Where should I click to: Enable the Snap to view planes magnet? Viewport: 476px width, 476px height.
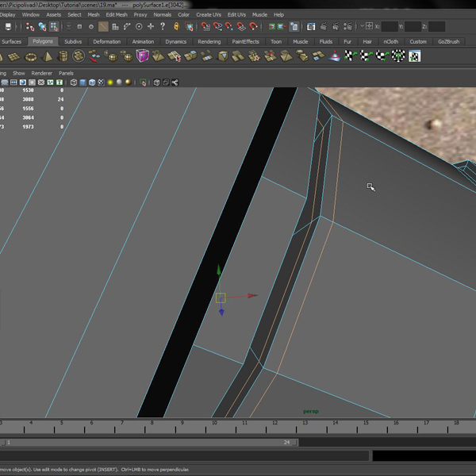click(x=241, y=27)
